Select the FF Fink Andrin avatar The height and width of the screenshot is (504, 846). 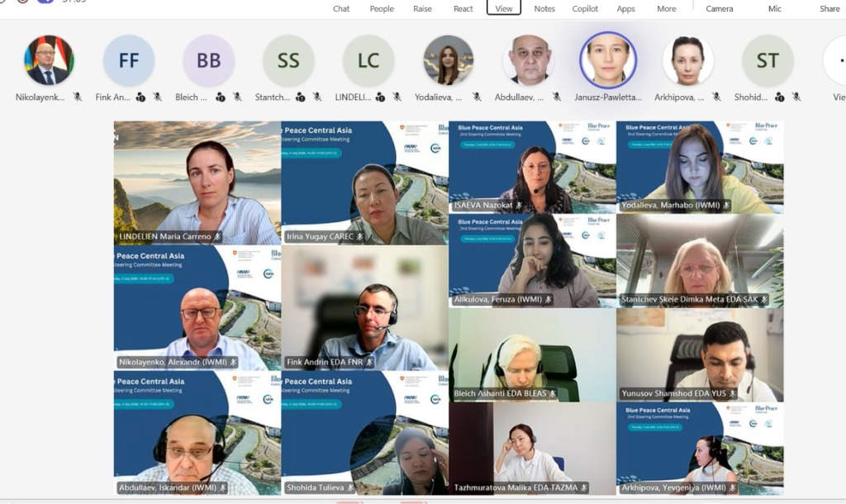tap(129, 59)
